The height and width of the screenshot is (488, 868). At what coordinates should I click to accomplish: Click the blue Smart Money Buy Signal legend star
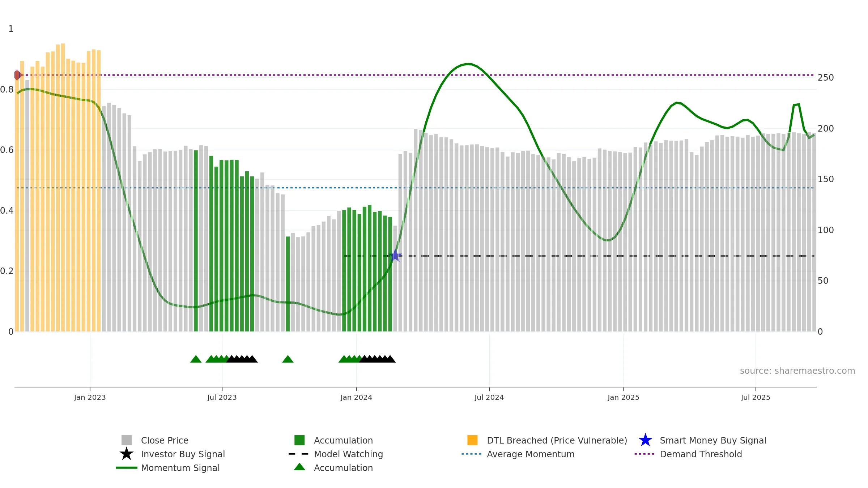pyautogui.click(x=645, y=440)
